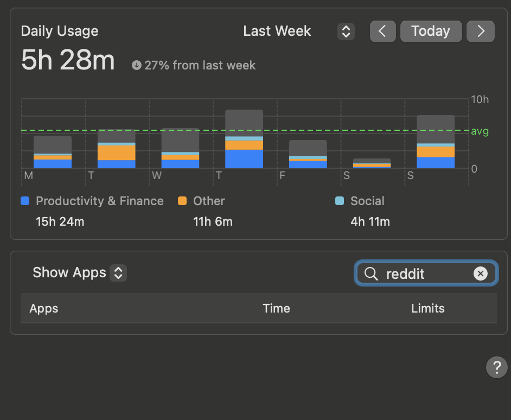Click Thursday's tallest usage bar
511x420 pixels.
point(244,138)
